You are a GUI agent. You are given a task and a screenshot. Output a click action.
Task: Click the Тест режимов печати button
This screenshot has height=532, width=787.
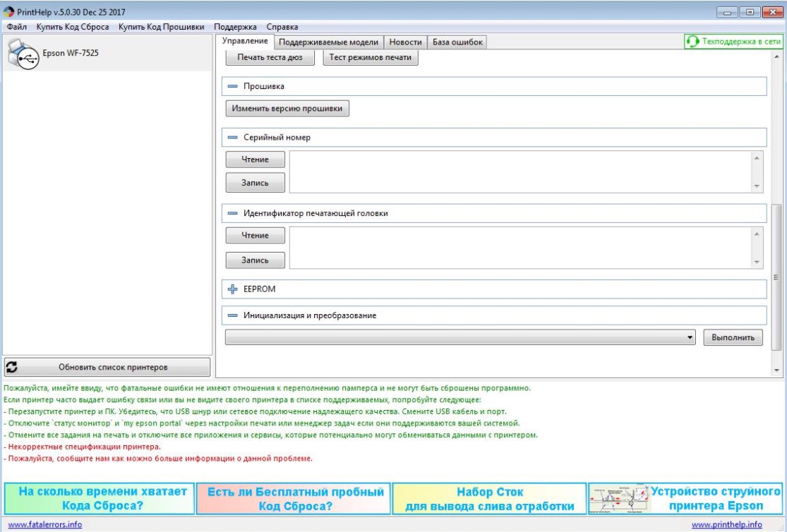coord(371,57)
